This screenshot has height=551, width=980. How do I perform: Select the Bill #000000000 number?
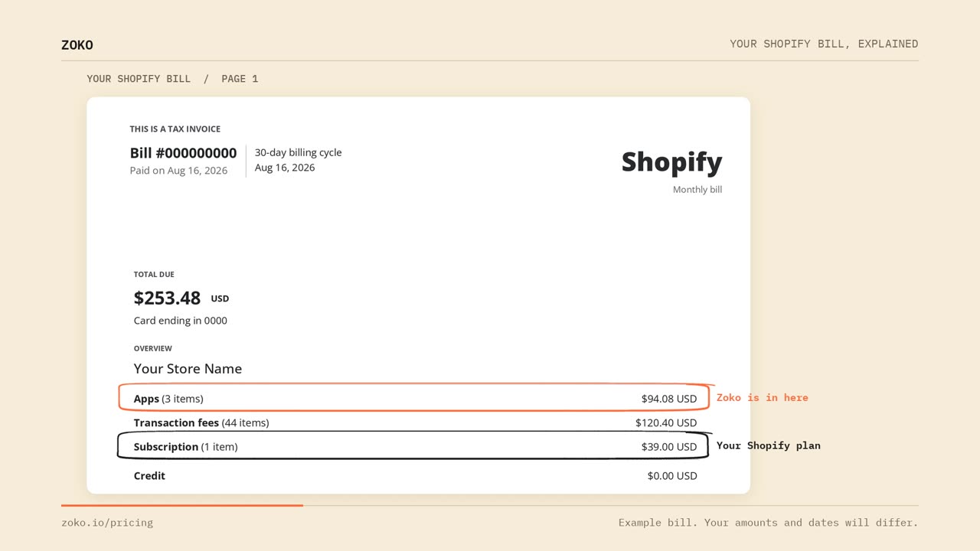(x=183, y=153)
